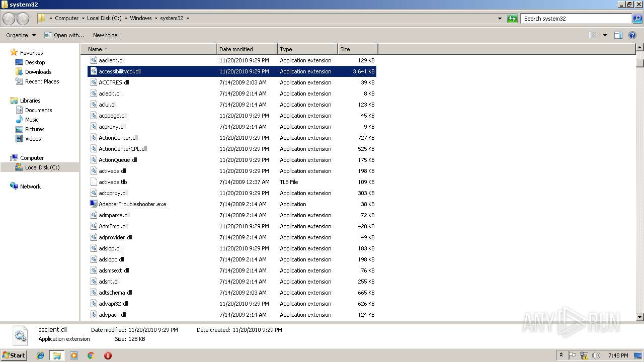Click the Downloads folder icon

click(19, 72)
